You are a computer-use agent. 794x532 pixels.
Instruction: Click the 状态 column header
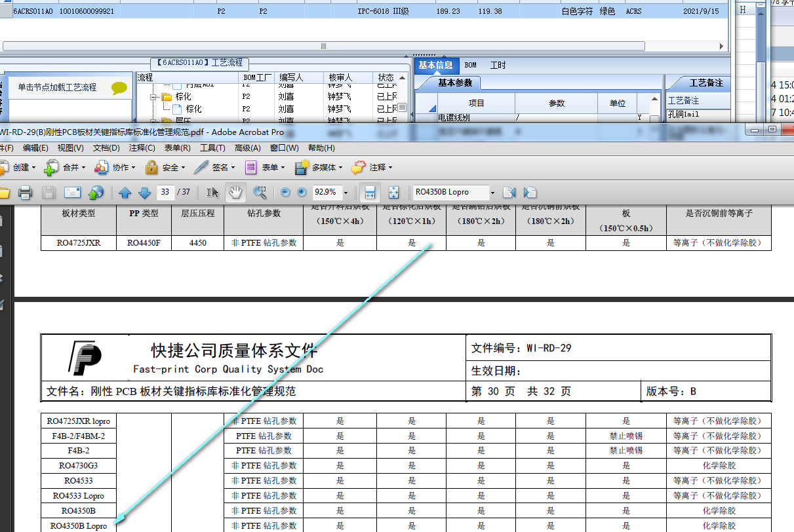click(386, 77)
